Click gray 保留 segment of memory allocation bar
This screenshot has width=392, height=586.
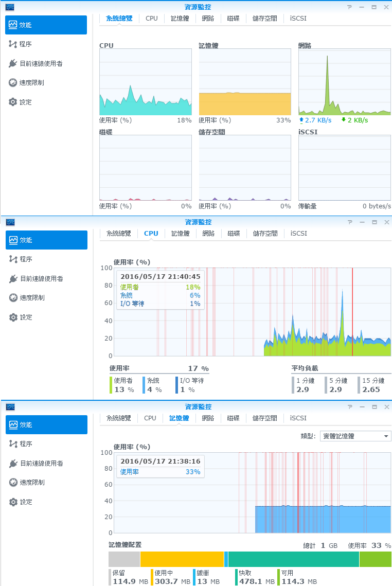124,559
